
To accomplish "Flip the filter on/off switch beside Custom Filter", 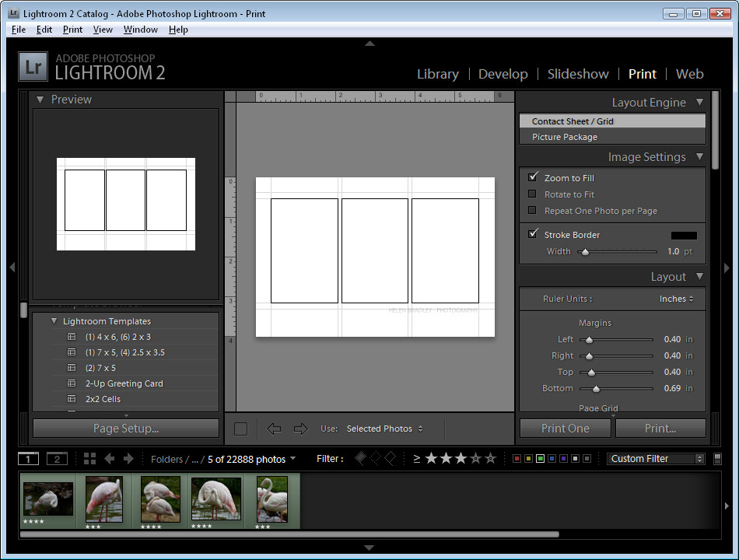I will pos(717,459).
